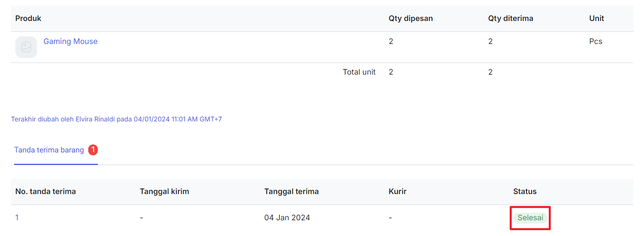The width and height of the screenshot is (644, 236).
Task: Click the Unit column header
Action: [x=596, y=19]
